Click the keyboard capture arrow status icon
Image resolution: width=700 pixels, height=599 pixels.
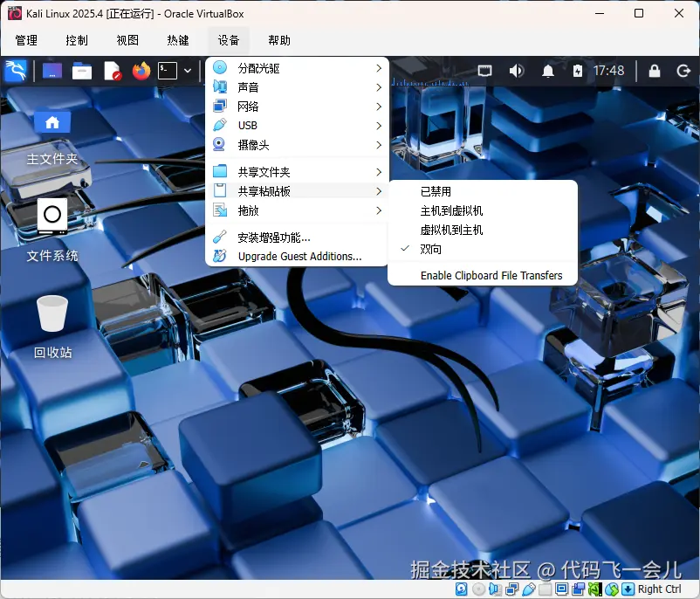pyautogui.click(x=628, y=589)
